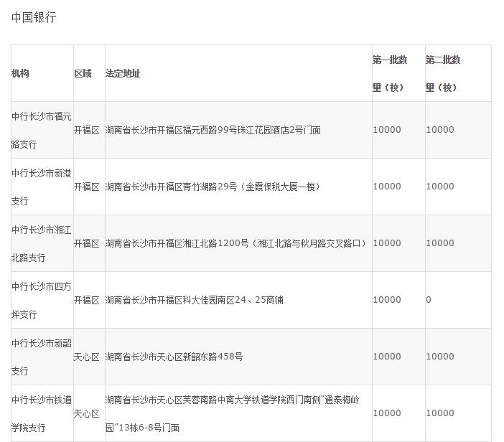Screen dimensions: 504x442
Task: Click the 青竹湖路29号 address cell
Action: click(213, 187)
